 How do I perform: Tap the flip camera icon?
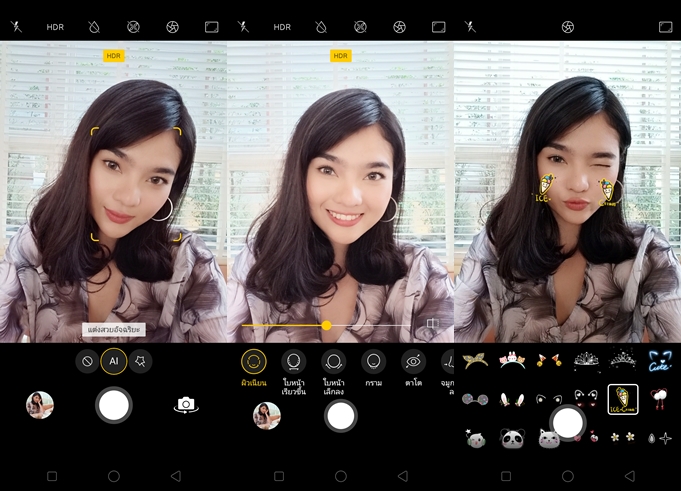(x=185, y=404)
